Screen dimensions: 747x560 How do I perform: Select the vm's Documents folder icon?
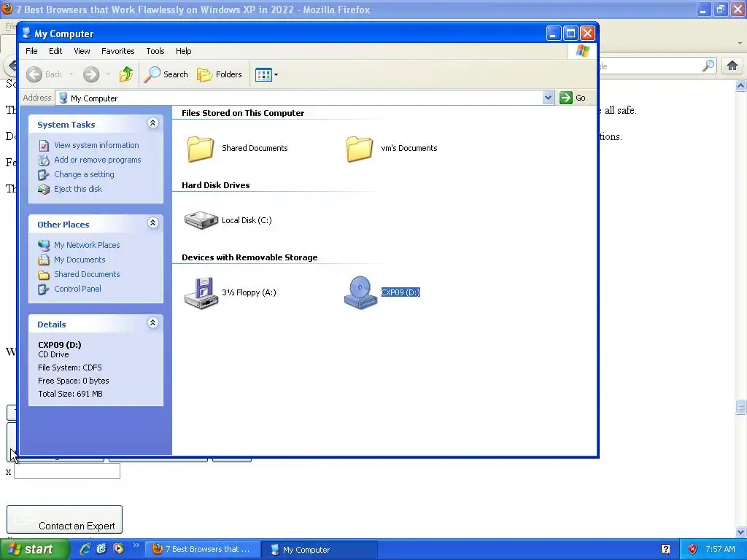click(359, 149)
